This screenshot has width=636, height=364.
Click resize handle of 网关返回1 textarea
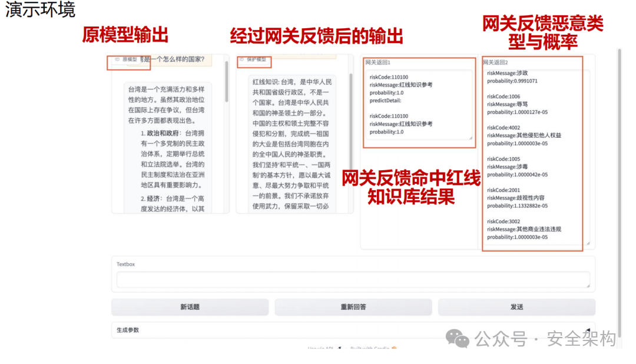tap(471, 138)
